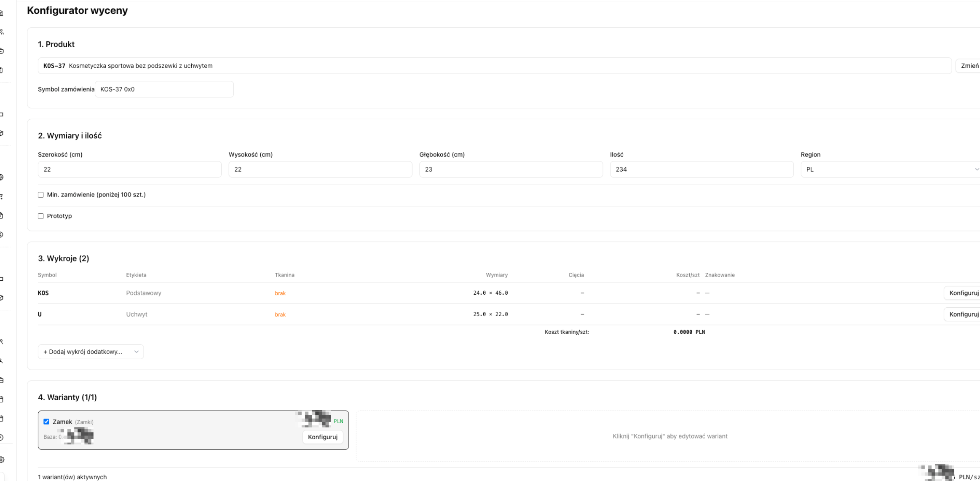The height and width of the screenshot is (481, 980).
Task: Click the '4. Warianty (1/1)' section heading
Action: [67, 397]
